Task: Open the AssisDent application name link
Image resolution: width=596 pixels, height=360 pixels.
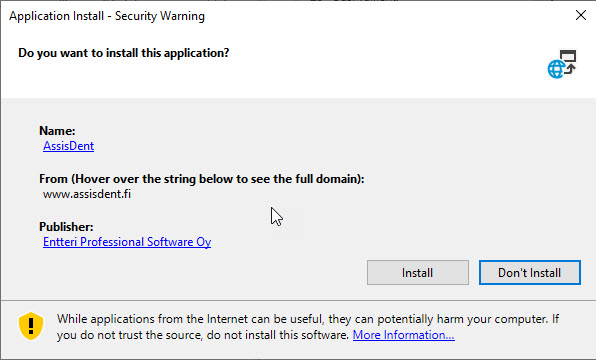Action: pos(68,146)
